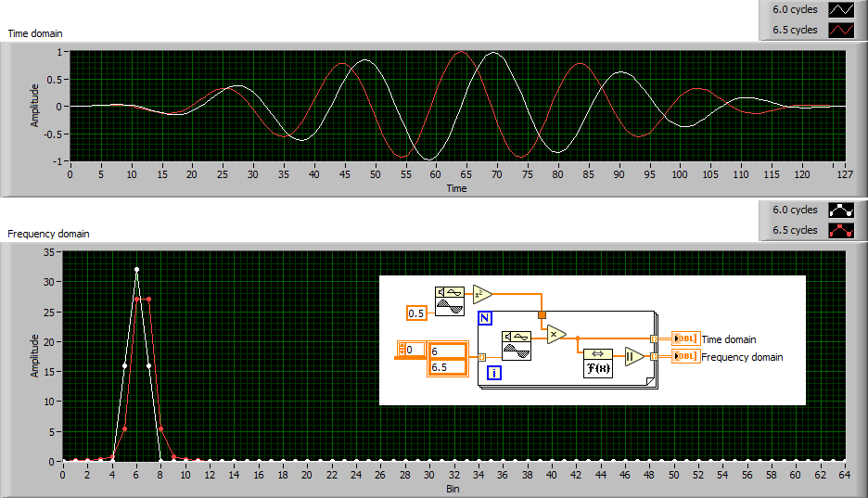The image size is (868, 498).
Task: Click the Time domain label in block diagram
Action: pos(729,339)
